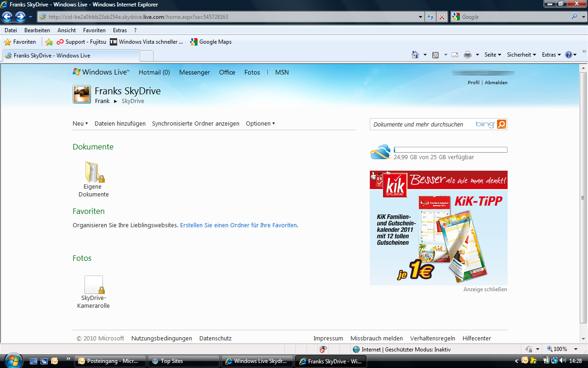Click the blue help question icon
Screen dimensions: 588x368
coord(569,55)
